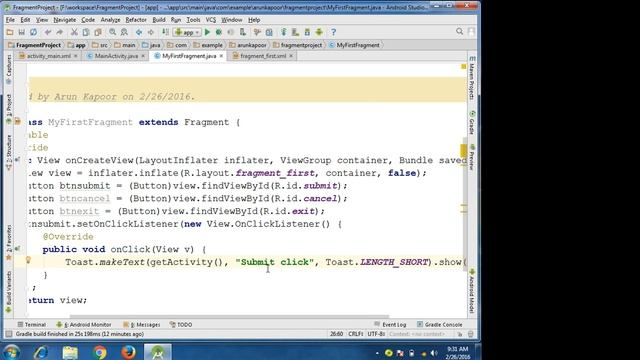Open the Terminal tool window
This screenshot has height=360, width=640.
tap(31, 324)
